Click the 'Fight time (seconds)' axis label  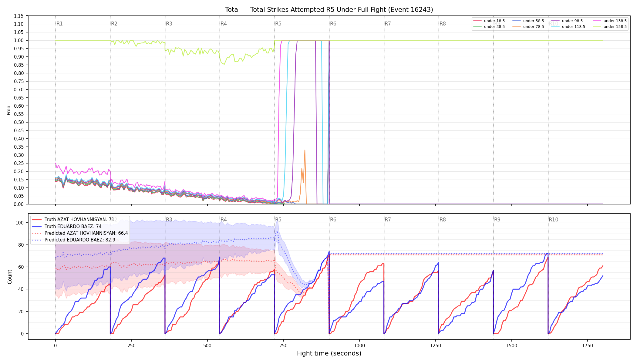pyautogui.click(x=329, y=353)
